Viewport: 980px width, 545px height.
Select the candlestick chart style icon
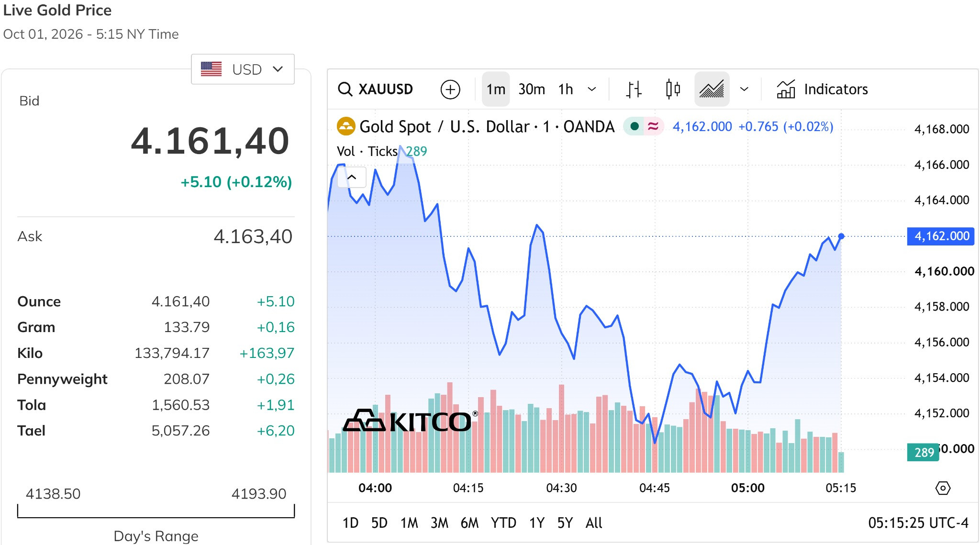point(673,89)
